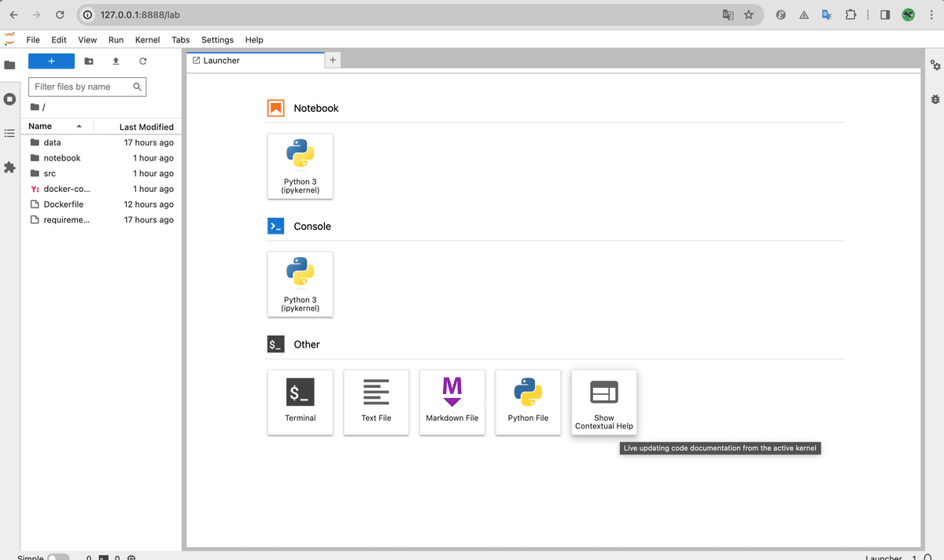This screenshot has width=944, height=560.
Task: Open the File menu
Action: (33, 40)
